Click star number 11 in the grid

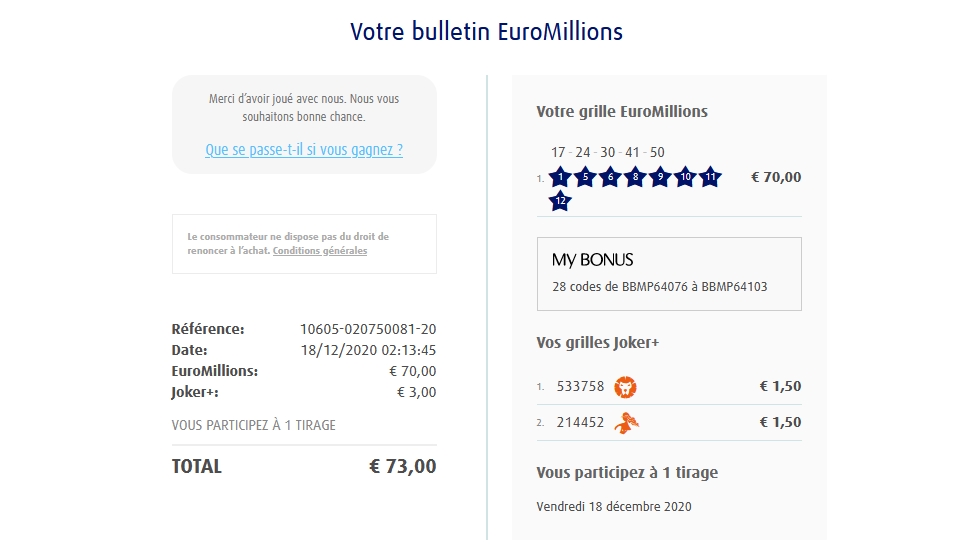click(x=710, y=178)
